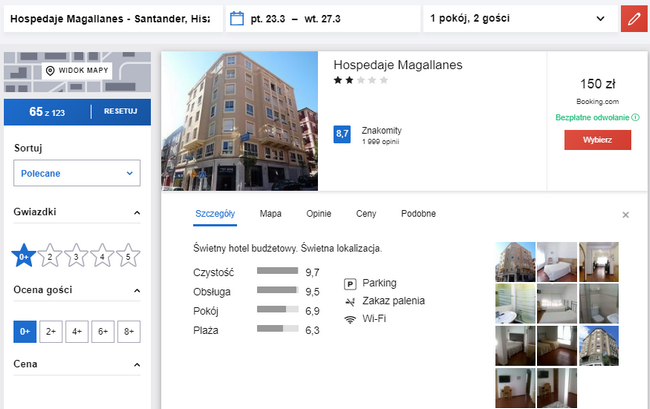
Task: Open the Polecane sort dropdown
Action: 77,173
